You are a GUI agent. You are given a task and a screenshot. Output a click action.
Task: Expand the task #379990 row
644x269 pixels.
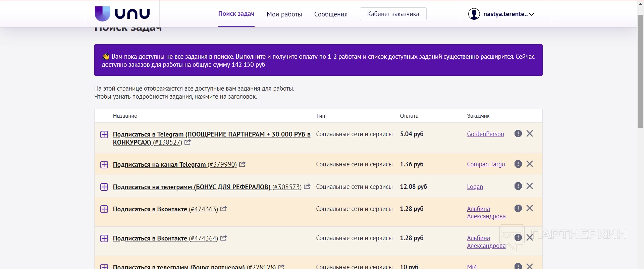tap(104, 165)
